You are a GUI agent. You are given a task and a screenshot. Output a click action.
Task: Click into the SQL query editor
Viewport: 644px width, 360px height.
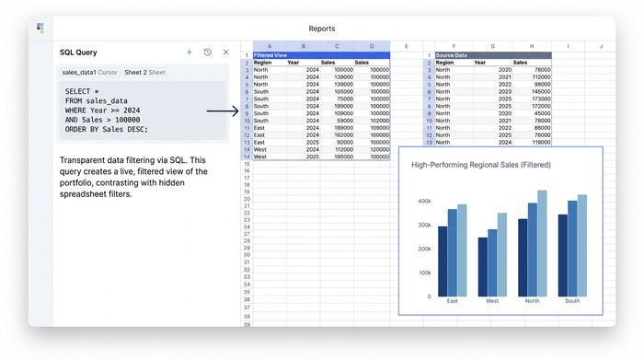click(x=143, y=110)
